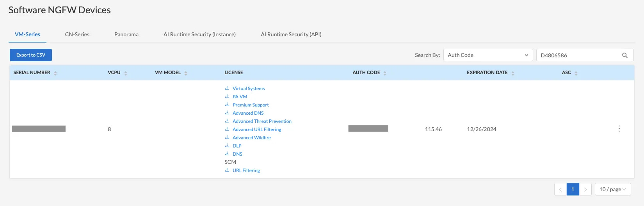Viewport: 644px width, 206px height.
Task: Open the DNS license link
Action: click(237, 154)
